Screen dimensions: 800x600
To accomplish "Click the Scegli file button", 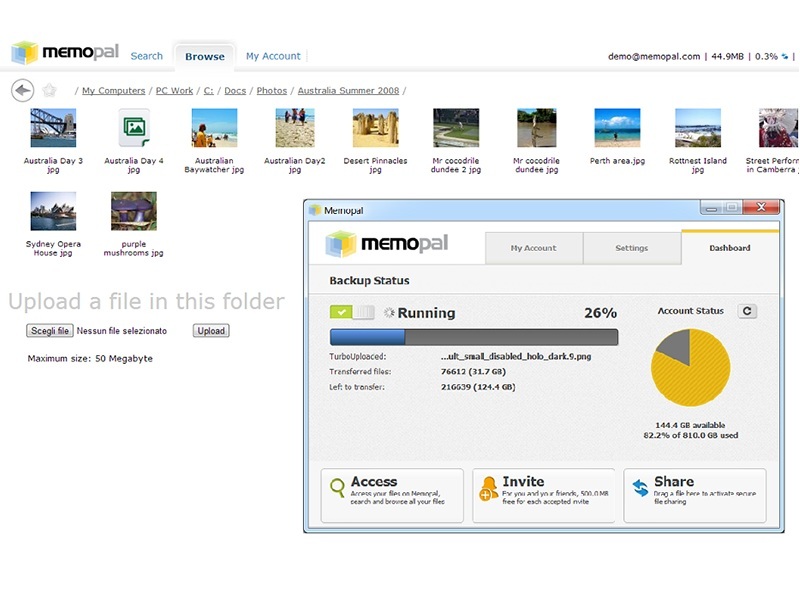I will click(50, 331).
